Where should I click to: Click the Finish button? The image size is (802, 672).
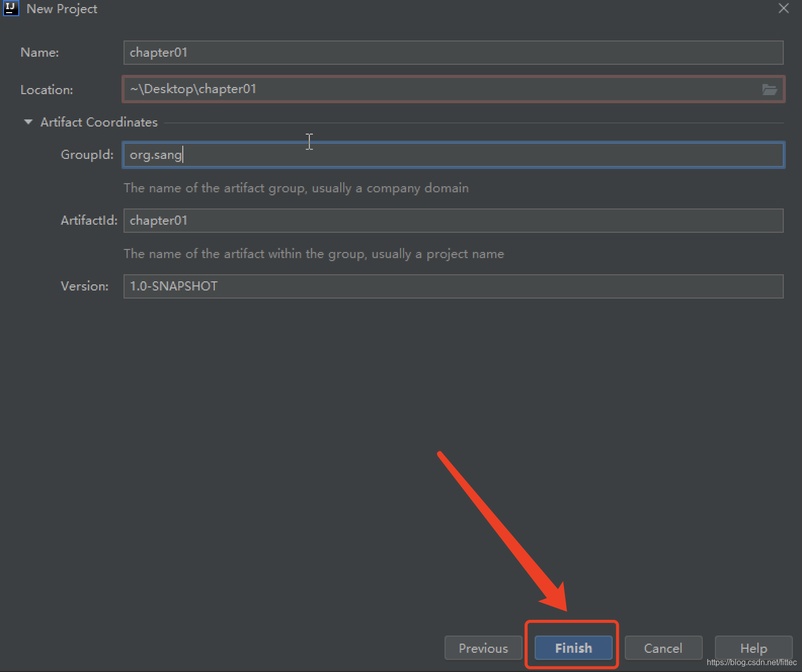573,648
